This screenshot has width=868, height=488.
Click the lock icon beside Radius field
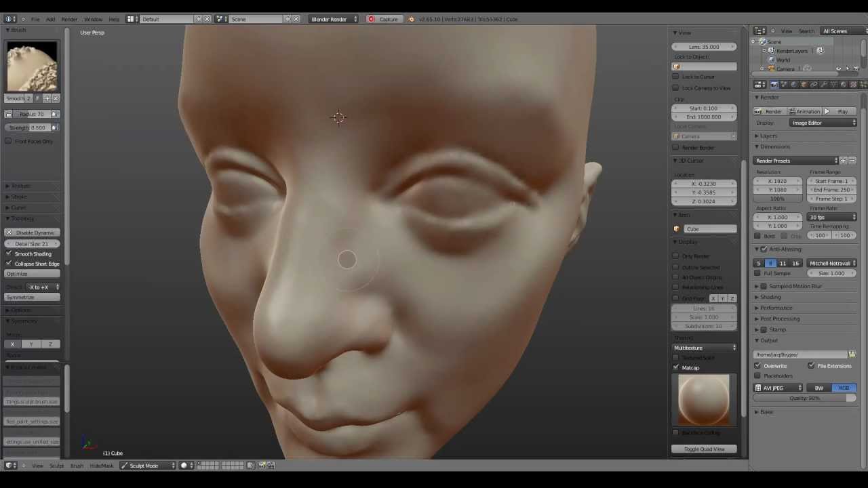(x=8, y=114)
